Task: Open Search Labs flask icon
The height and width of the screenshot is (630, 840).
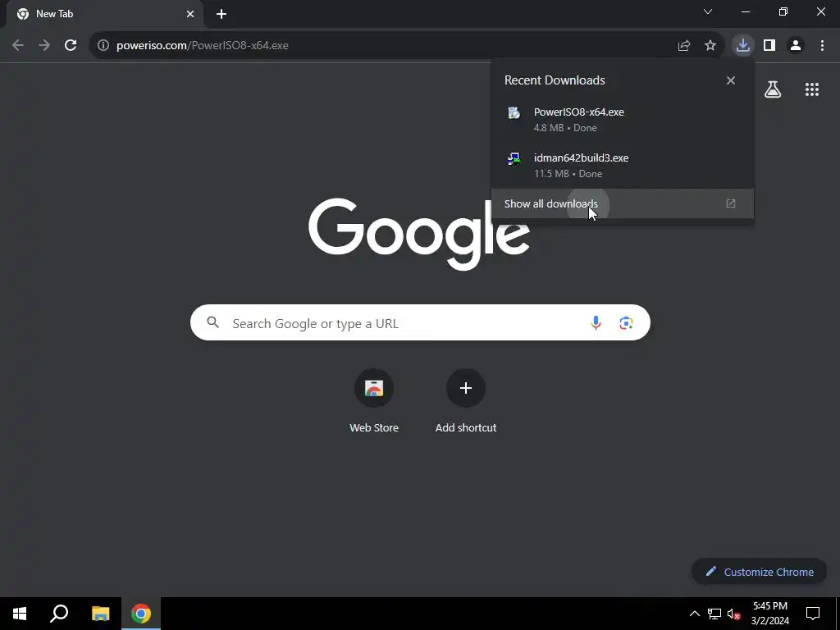Action: click(x=773, y=89)
